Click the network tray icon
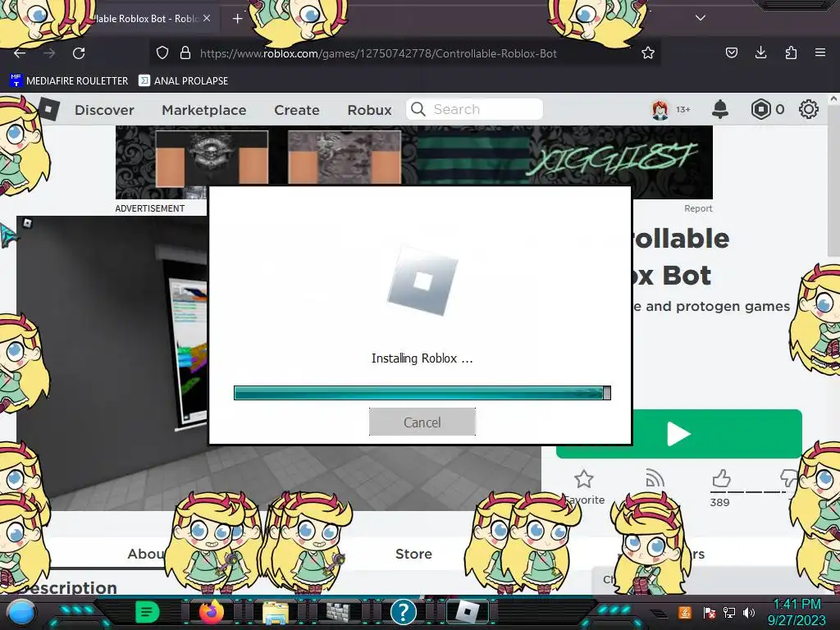Image resolution: width=840 pixels, height=630 pixels. [x=729, y=612]
